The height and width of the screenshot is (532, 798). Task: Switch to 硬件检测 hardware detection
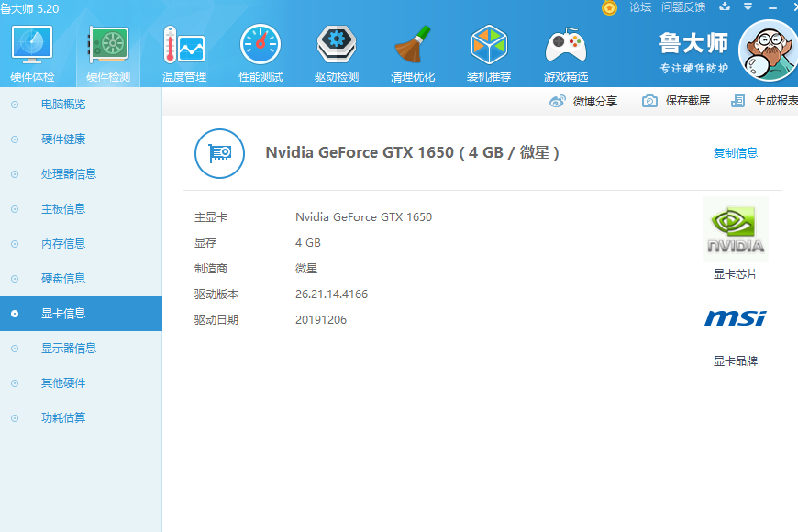[108, 53]
